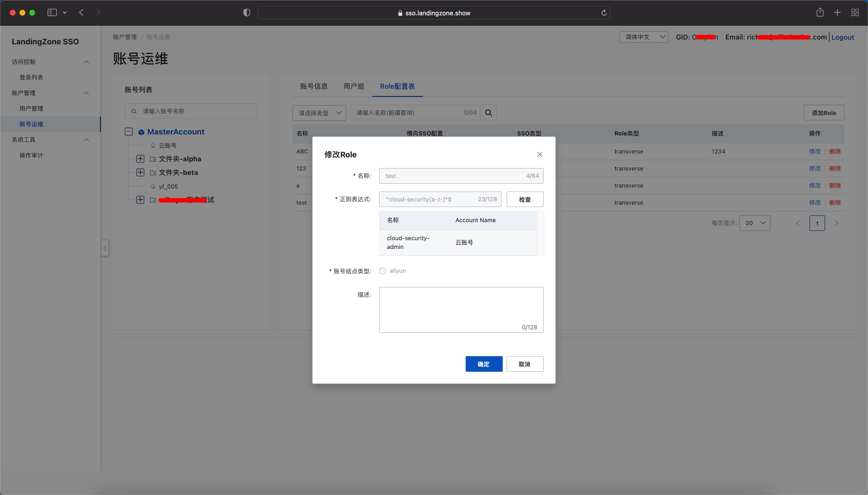Viewport: 868px width, 495px height.
Task: Expand the 文件夹-alpha folder node
Action: point(140,159)
